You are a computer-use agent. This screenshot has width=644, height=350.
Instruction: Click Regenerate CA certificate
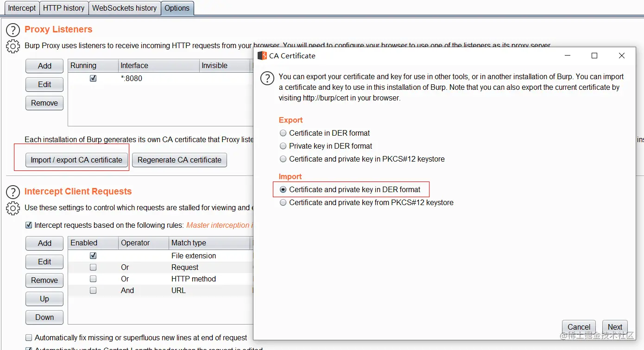tap(179, 160)
